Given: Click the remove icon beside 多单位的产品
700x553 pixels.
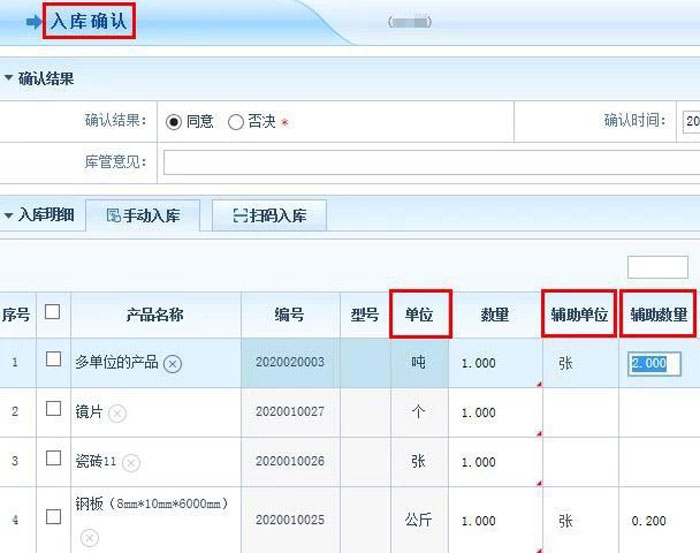Looking at the screenshot, I should [x=173, y=364].
